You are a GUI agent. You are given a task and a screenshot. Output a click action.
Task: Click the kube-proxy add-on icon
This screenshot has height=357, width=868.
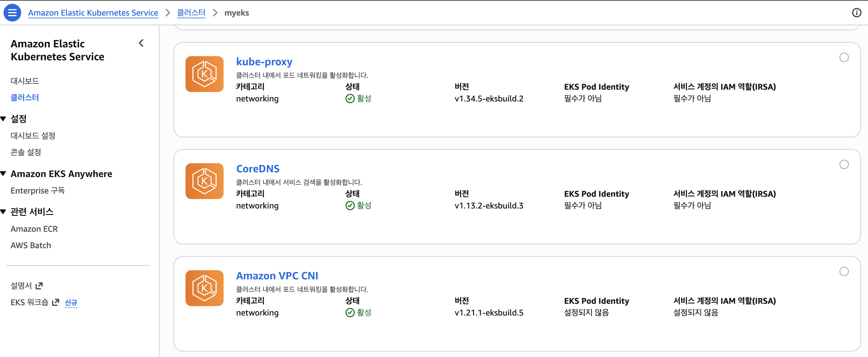pyautogui.click(x=204, y=74)
